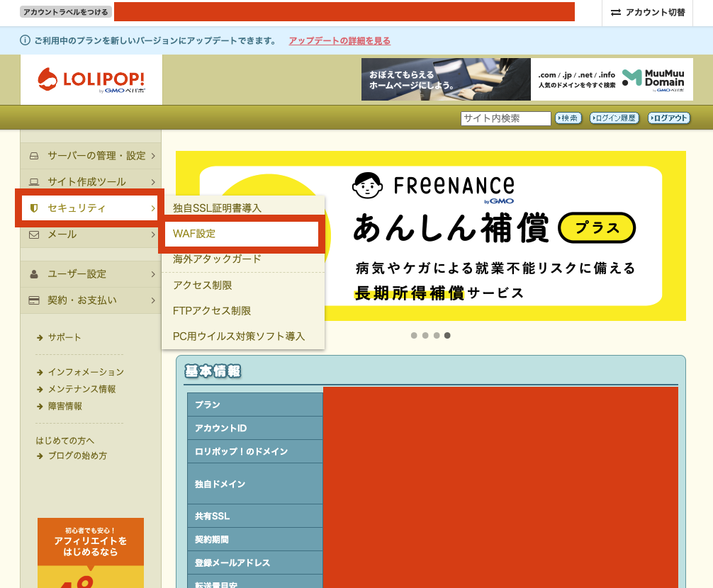Expand the サイト作成ツール chevron

(153, 182)
